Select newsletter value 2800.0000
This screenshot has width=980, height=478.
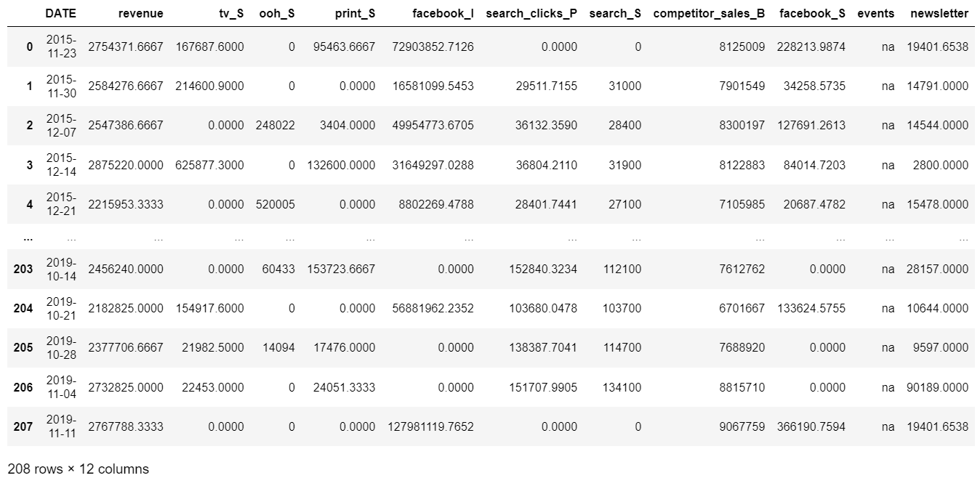click(941, 165)
